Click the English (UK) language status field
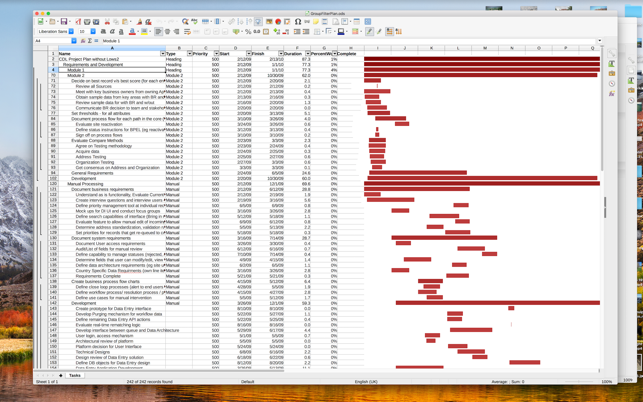This screenshot has width=643, height=402. [x=366, y=382]
